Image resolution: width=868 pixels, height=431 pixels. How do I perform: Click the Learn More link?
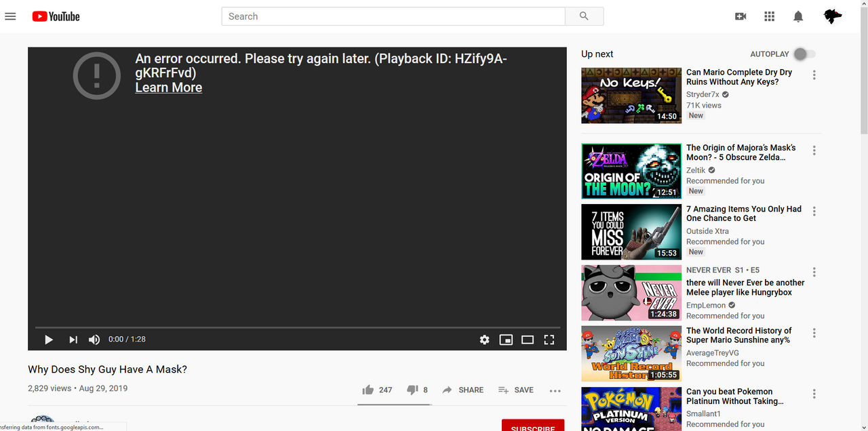click(168, 87)
